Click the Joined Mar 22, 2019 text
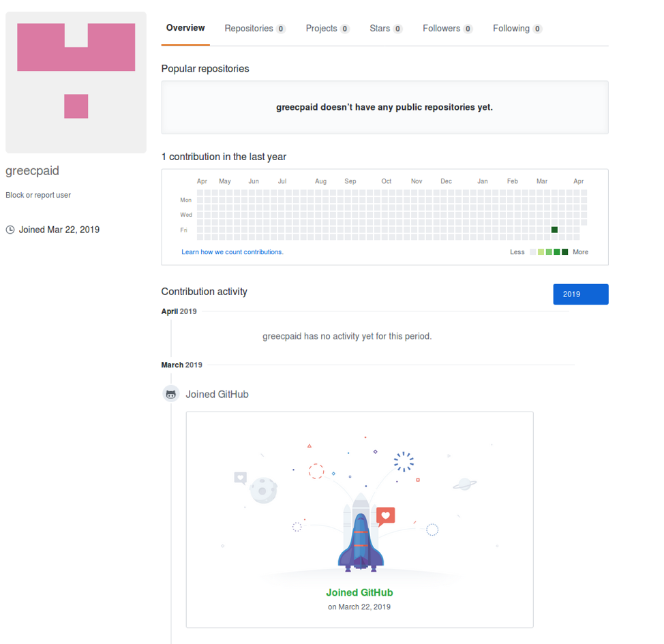Screen dimensions: 664x644 coord(59,230)
